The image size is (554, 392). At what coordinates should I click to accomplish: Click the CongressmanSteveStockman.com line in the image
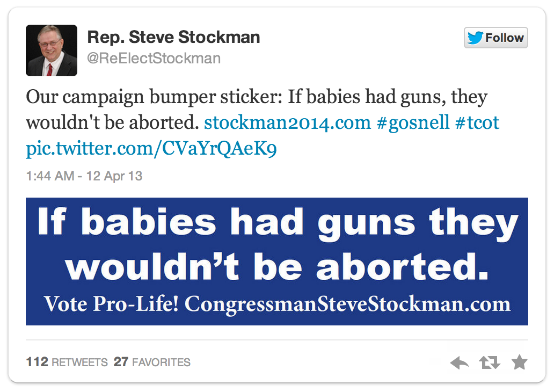point(347,304)
